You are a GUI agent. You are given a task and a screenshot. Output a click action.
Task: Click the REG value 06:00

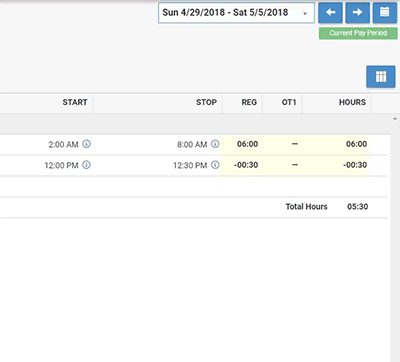tap(247, 144)
